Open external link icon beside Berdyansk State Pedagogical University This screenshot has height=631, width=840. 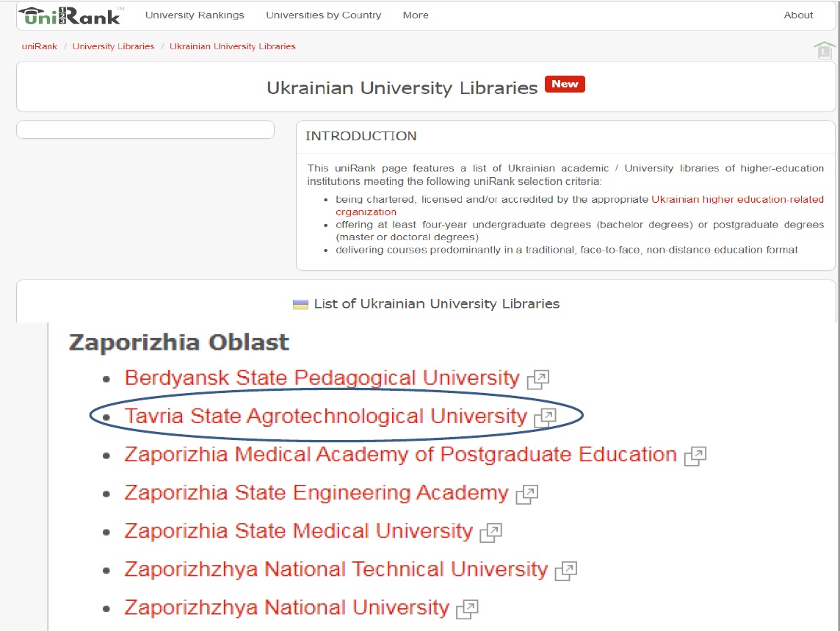point(538,379)
